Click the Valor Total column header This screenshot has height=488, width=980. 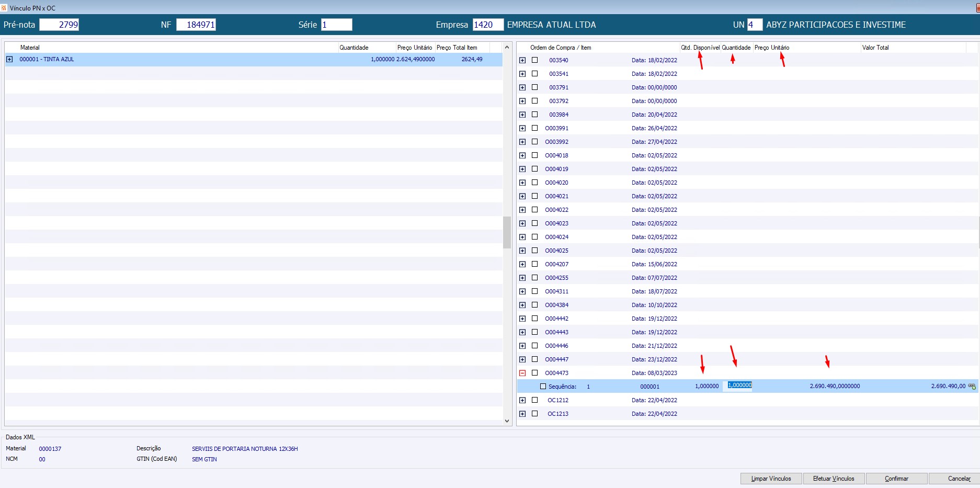pyautogui.click(x=875, y=48)
